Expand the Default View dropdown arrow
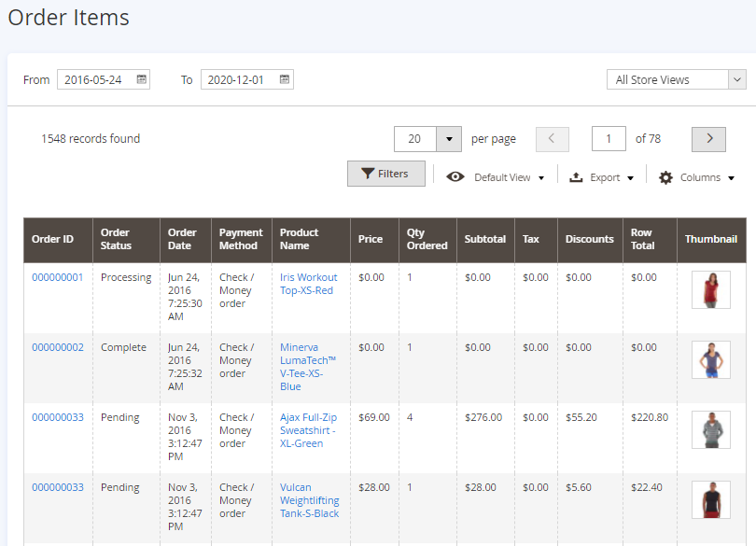 coord(541,178)
